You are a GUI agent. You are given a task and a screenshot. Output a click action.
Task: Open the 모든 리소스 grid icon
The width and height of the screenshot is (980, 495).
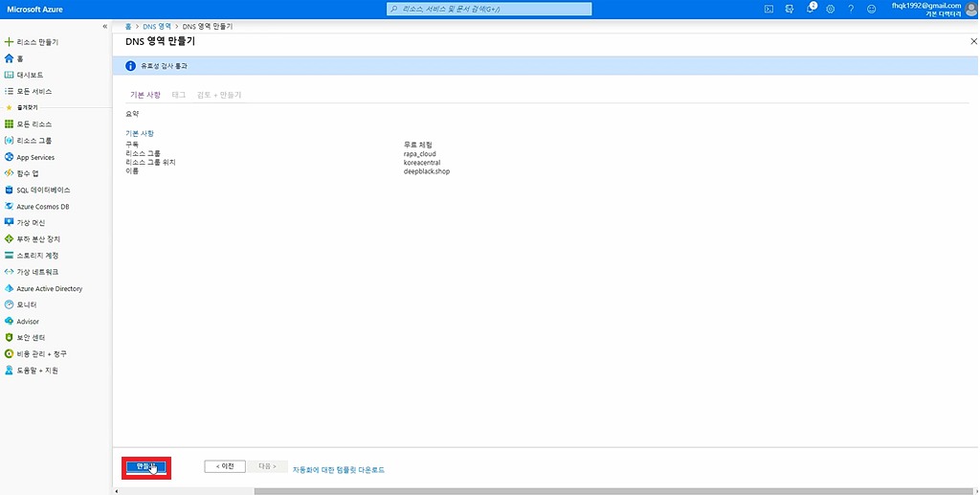[9, 124]
